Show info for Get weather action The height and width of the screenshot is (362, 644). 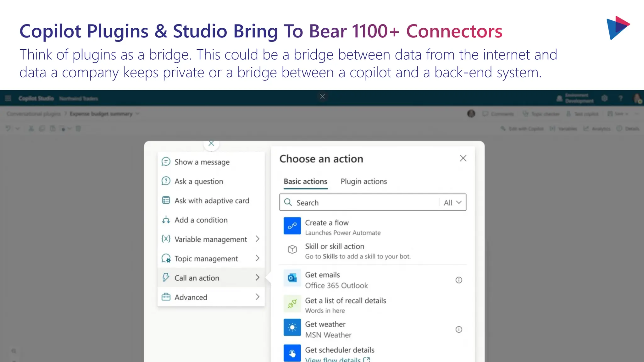[x=459, y=329]
